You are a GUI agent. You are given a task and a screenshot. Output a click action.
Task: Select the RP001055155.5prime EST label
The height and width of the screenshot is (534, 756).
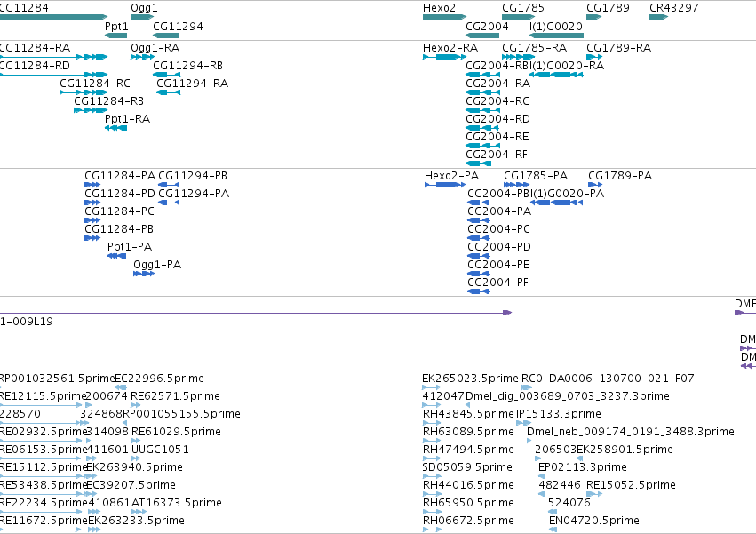click(x=181, y=414)
